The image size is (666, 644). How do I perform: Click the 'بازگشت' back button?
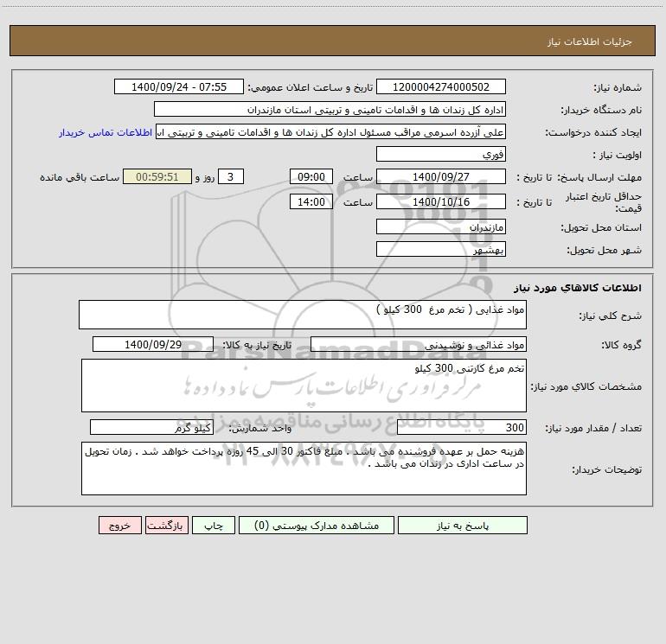[166, 526]
